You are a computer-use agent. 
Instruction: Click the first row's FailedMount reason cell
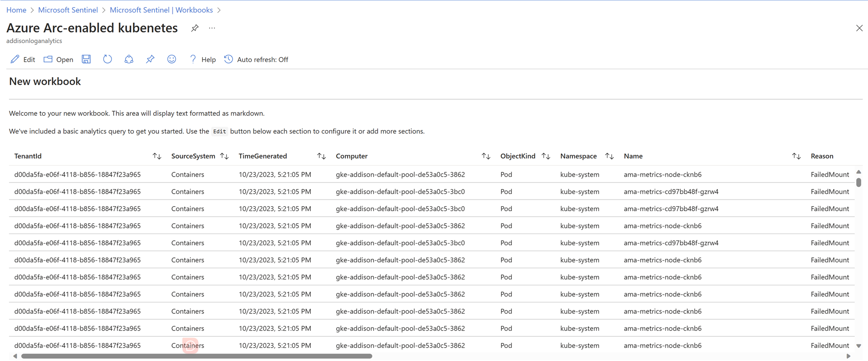click(830, 174)
